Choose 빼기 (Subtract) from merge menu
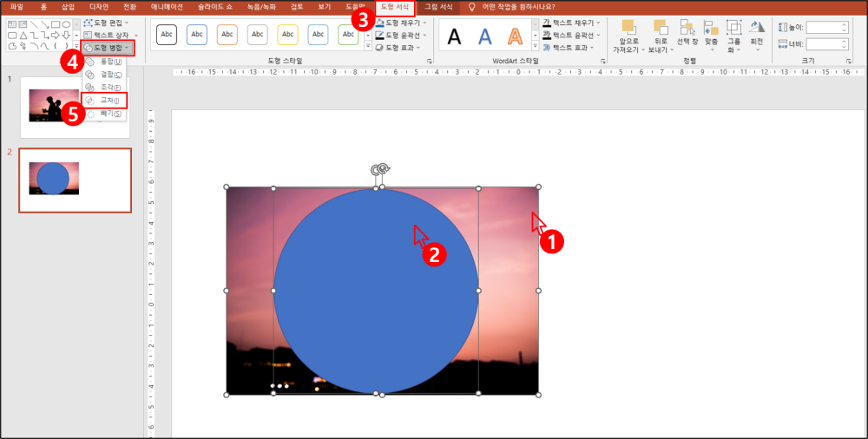This screenshot has width=868, height=439. [x=104, y=113]
